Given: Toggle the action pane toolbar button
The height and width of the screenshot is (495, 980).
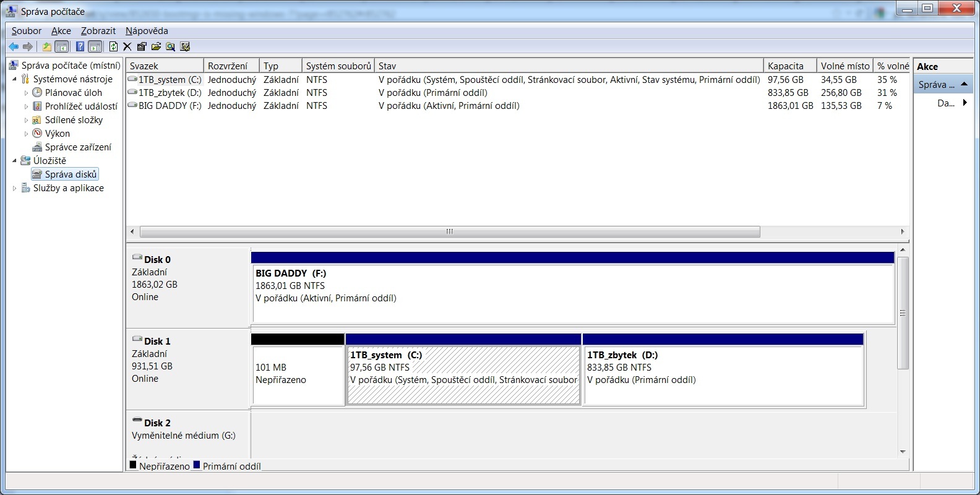Looking at the screenshot, I should [x=95, y=46].
